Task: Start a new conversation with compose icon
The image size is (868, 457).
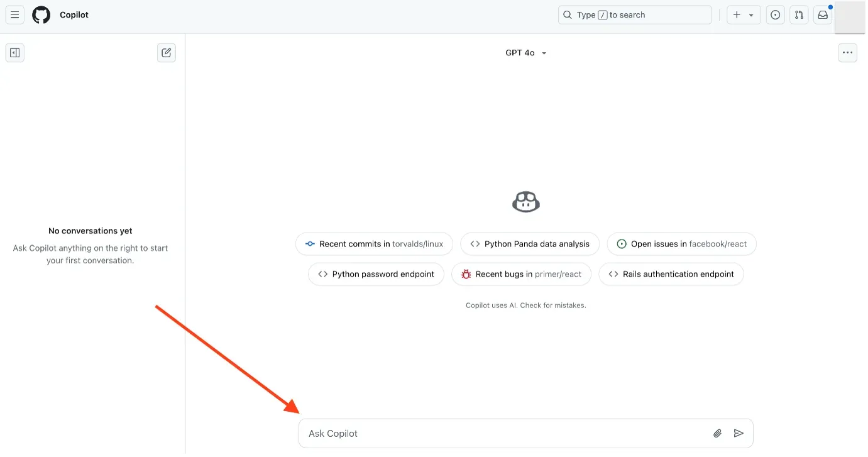Action: pyautogui.click(x=167, y=53)
